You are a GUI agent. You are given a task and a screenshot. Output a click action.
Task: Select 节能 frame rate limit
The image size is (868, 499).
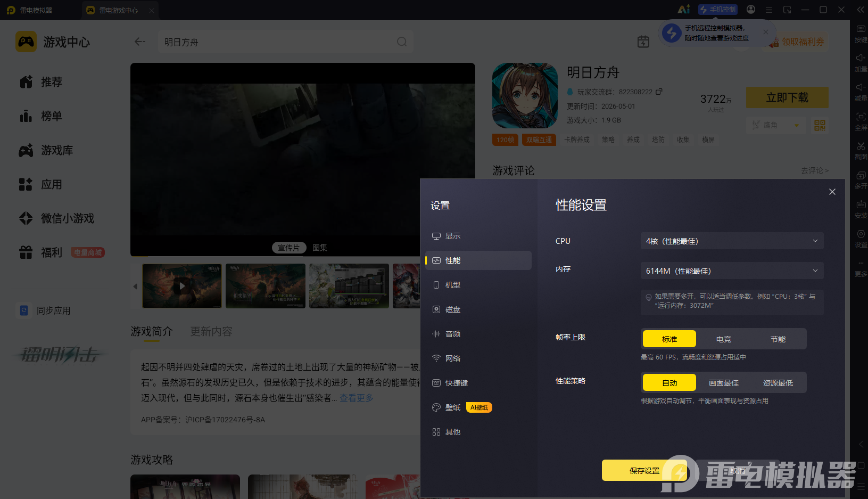pos(778,339)
